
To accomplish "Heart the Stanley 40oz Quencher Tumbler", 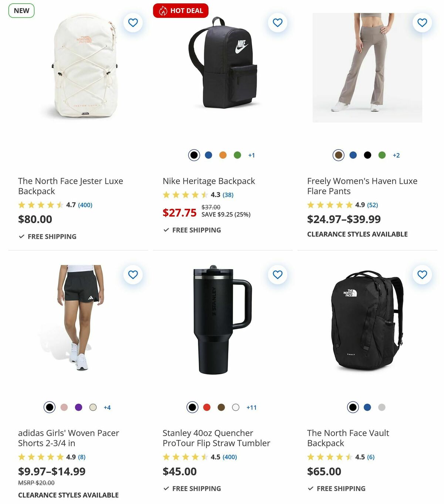I will [x=277, y=275].
